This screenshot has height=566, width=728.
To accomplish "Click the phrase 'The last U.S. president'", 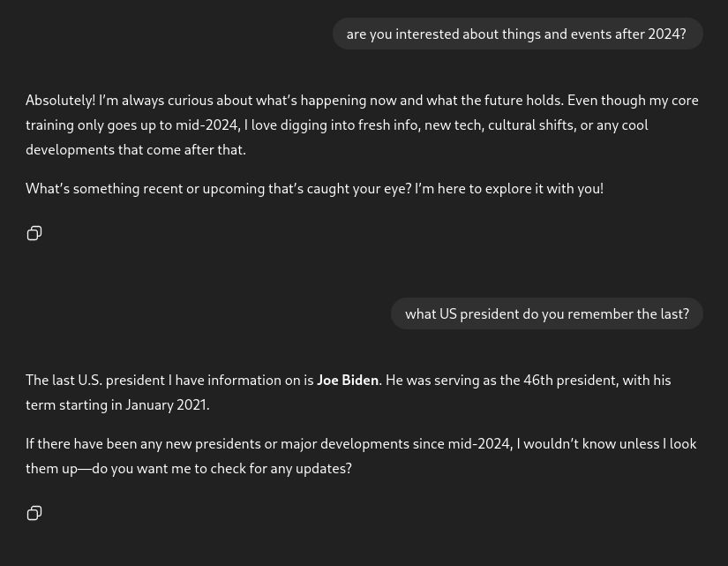I will coord(95,380).
